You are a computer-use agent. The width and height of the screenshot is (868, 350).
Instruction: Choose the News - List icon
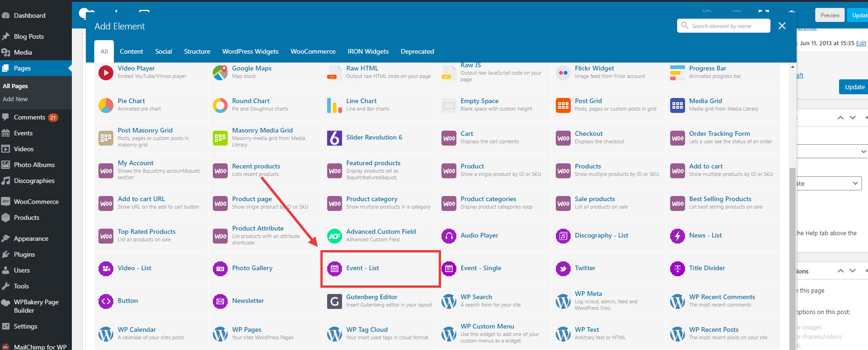point(678,236)
